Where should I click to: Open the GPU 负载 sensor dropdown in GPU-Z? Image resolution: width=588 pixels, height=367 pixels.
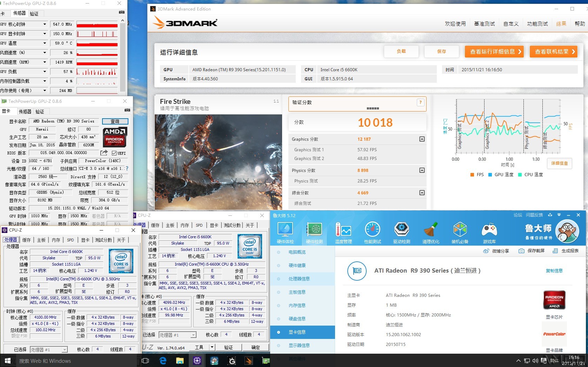45,72
